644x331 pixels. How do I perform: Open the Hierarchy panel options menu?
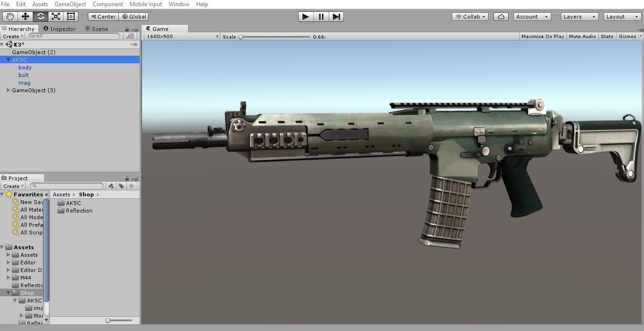[135, 29]
